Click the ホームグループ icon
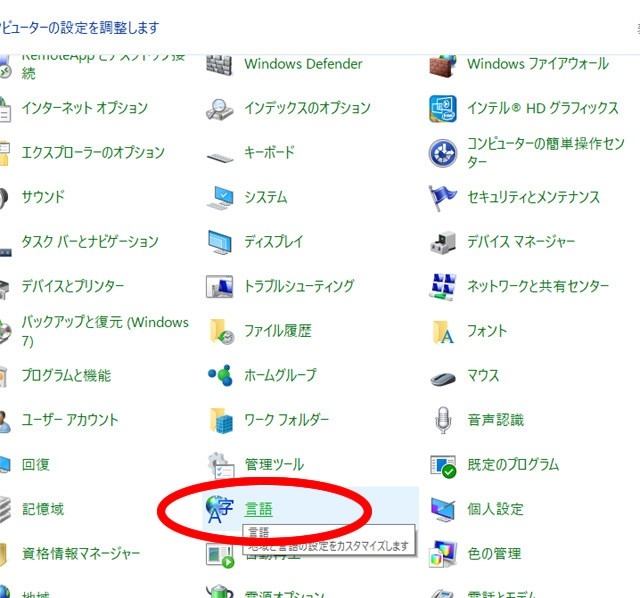Viewport: 640px width, 598px height. pyautogui.click(x=219, y=376)
